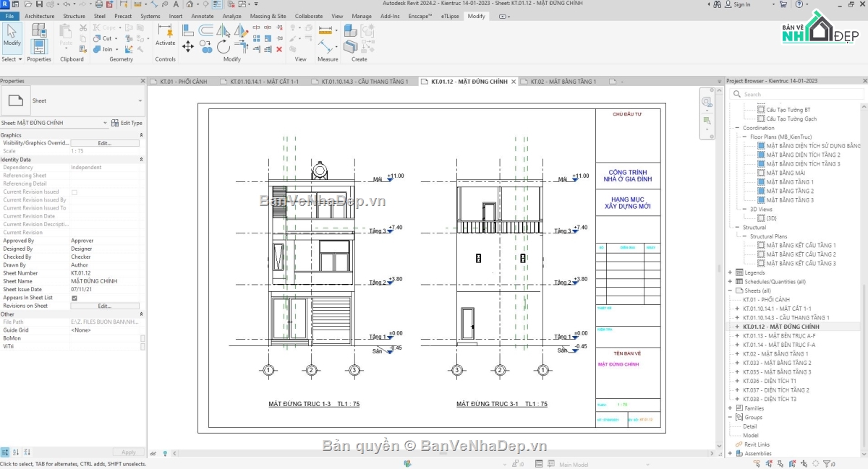Activate the Align tool in Modify panel

pyautogui.click(x=187, y=28)
